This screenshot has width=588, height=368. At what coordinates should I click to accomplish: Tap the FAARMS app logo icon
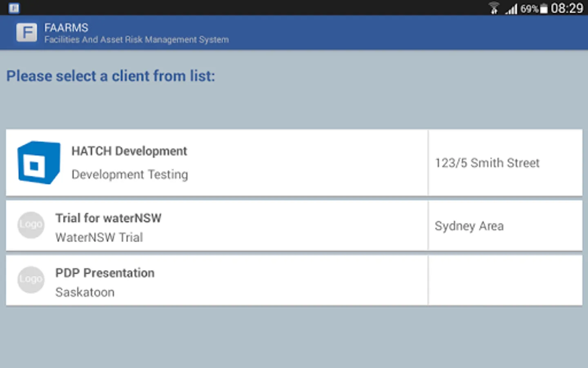(27, 32)
